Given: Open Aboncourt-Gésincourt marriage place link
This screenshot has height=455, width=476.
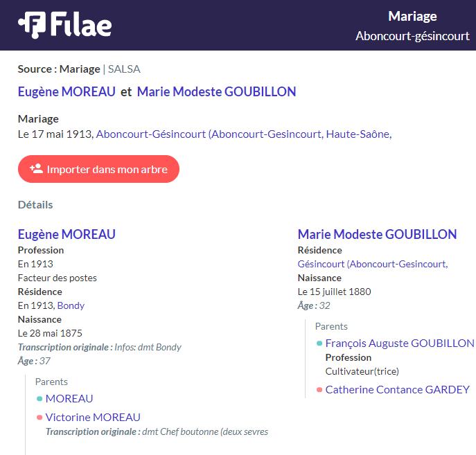Looking at the screenshot, I should click(x=244, y=134).
